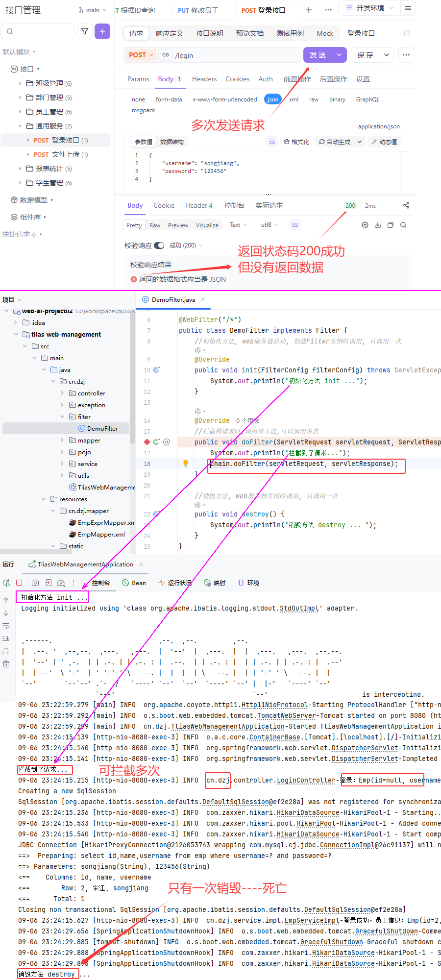The image size is (441, 980).
Task: Click the download response icon
Action: 378,225
